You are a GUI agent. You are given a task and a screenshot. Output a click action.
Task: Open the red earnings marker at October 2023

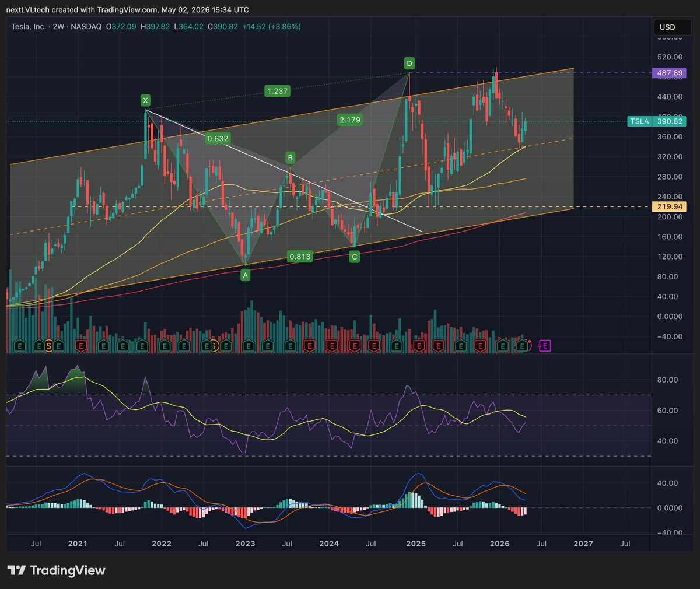coord(310,346)
